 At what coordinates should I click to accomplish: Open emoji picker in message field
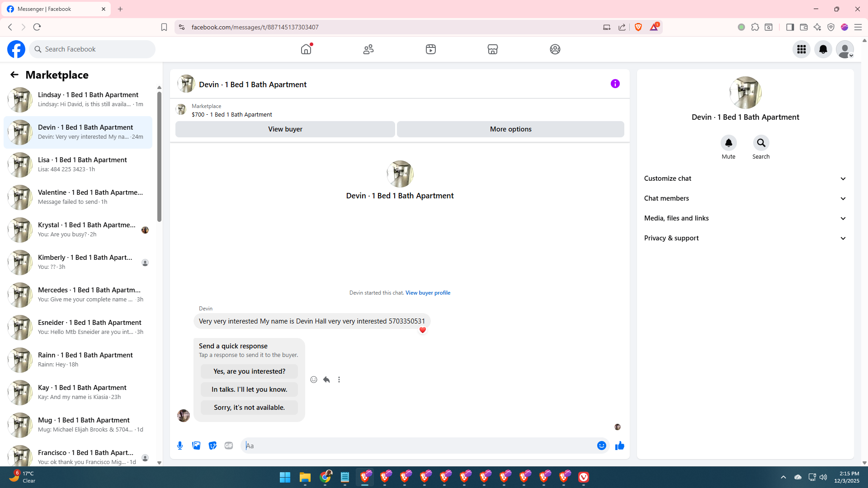tap(601, 446)
